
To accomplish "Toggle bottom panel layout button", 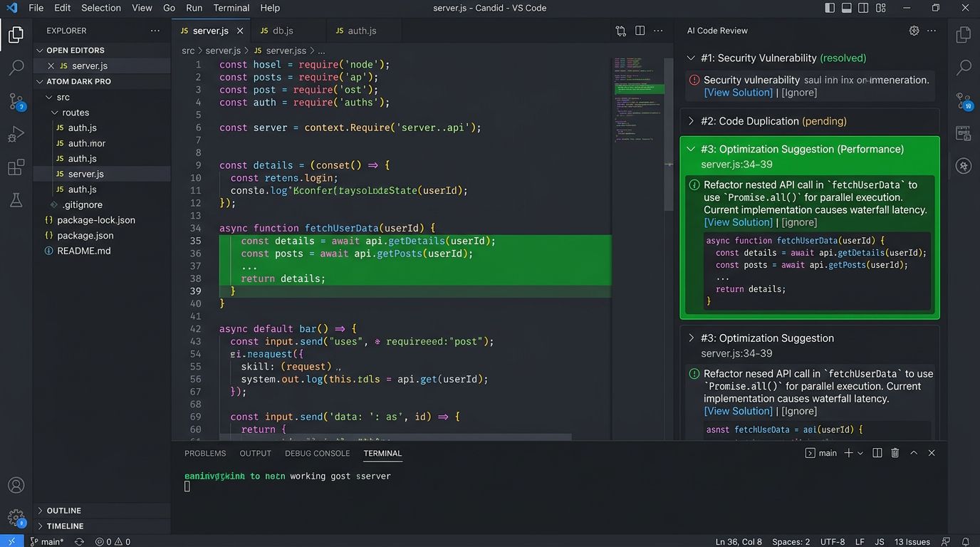I will coord(847,8).
